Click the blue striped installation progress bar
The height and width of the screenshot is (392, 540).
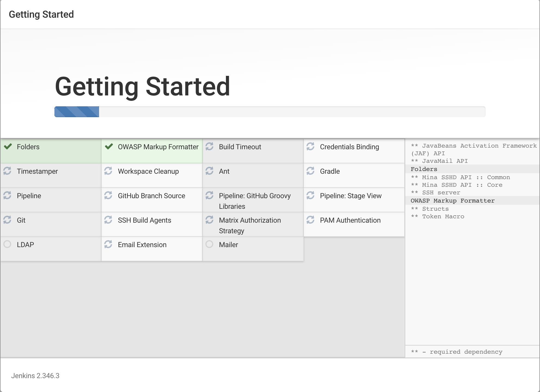[x=77, y=112]
